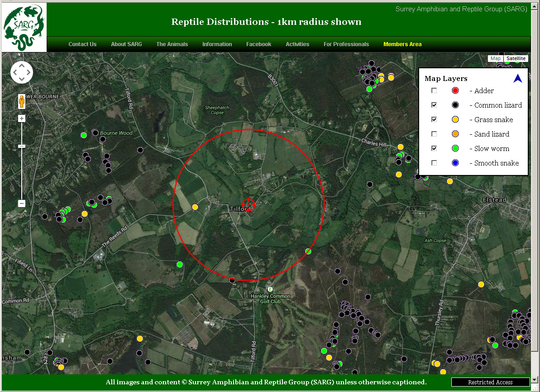Click the blue north arrow in Map Layers
This screenshot has height=392, width=540.
coord(518,78)
